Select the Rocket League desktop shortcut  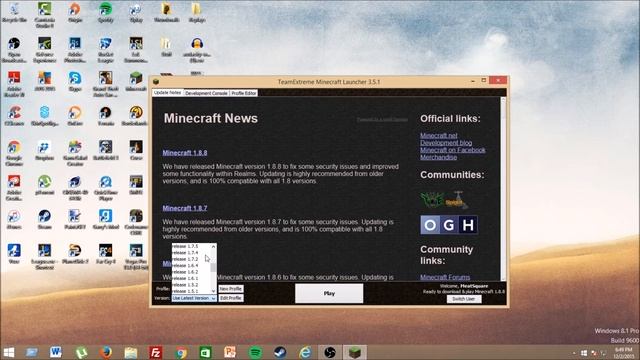(106, 50)
